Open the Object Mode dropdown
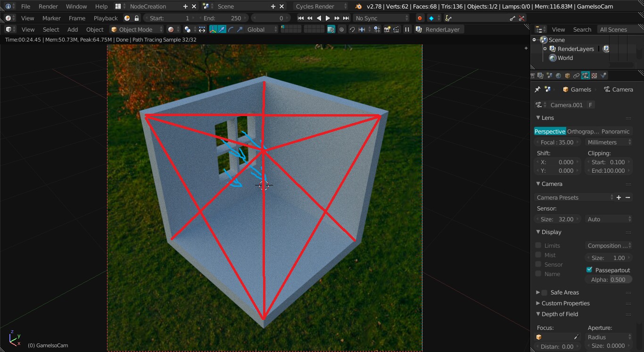This screenshot has height=352, width=644. coord(136,29)
